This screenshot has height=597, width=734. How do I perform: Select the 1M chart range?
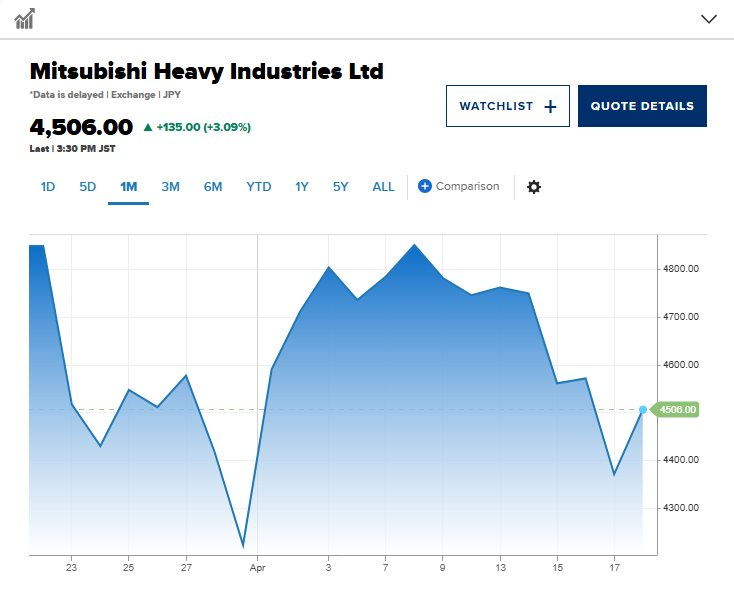128,187
